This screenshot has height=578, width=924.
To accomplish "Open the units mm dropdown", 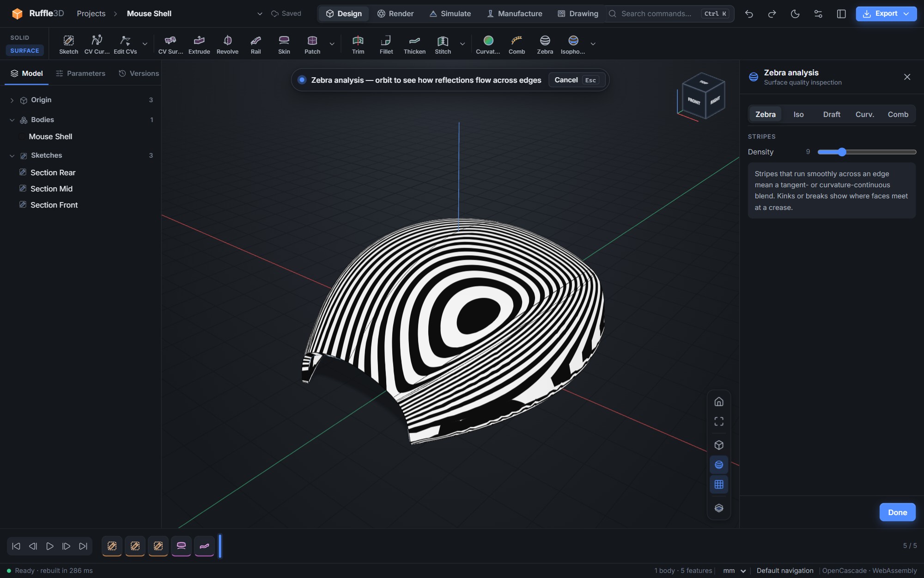I will pos(735,571).
